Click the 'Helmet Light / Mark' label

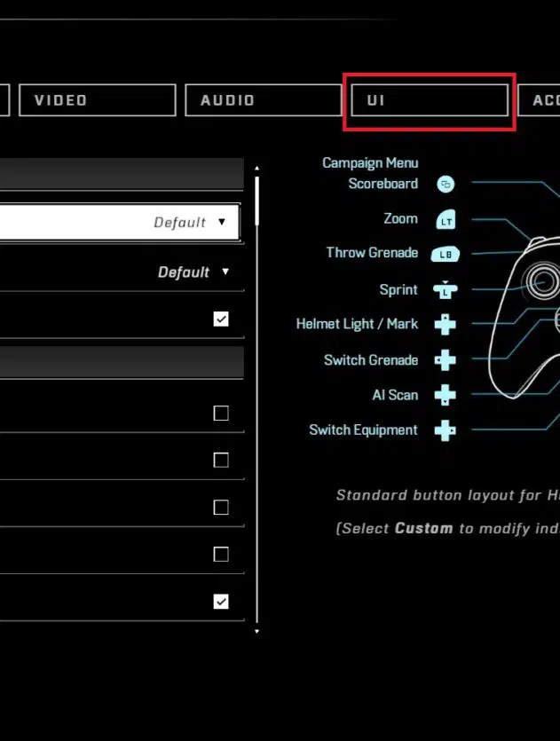[x=357, y=324]
